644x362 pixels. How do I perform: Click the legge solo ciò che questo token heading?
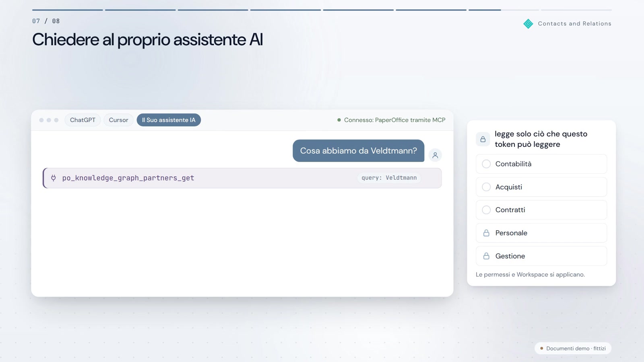coord(541,139)
